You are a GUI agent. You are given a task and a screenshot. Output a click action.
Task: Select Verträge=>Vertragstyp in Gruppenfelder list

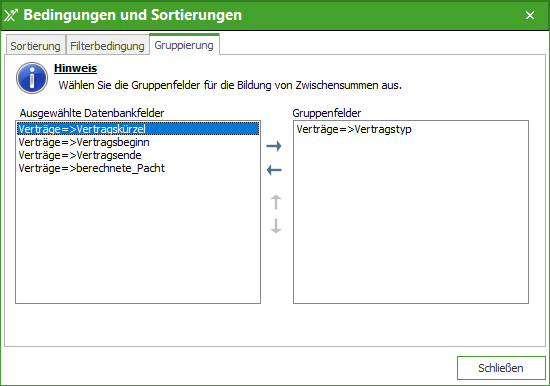tap(411, 129)
